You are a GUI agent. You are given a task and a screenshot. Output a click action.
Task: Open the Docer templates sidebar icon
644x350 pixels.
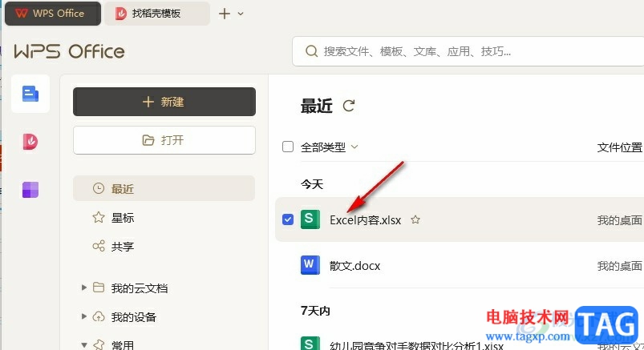[30, 142]
